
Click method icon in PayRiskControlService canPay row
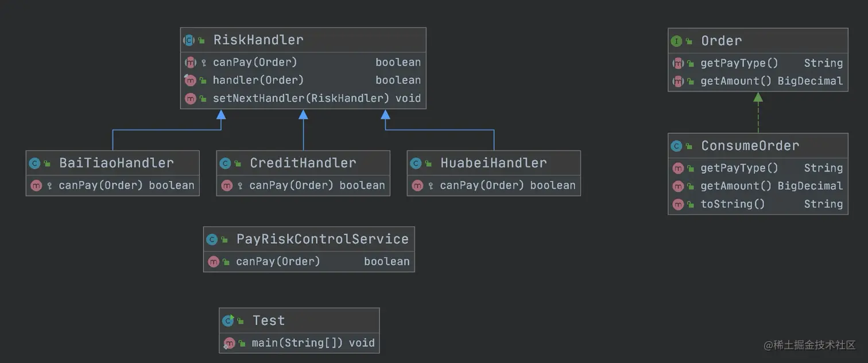point(214,261)
